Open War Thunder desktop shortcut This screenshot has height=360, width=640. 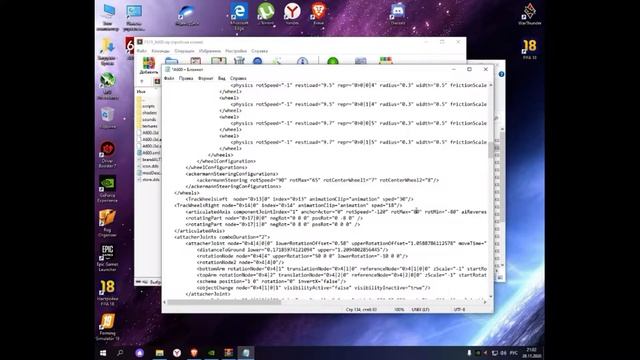coord(530,14)
